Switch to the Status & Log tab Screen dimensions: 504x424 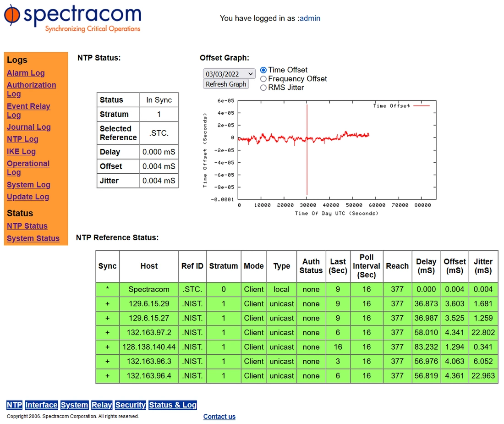coord(173,405)
